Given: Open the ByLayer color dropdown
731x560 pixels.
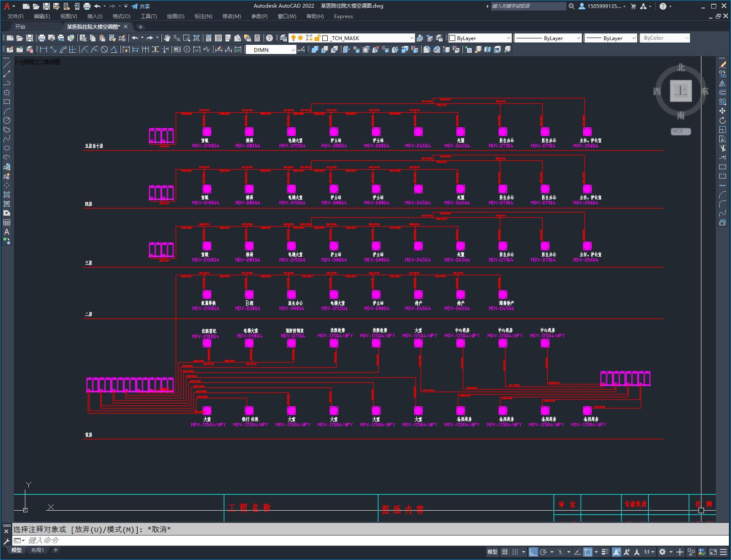Looking at the screenshot, I should point(480,38).
